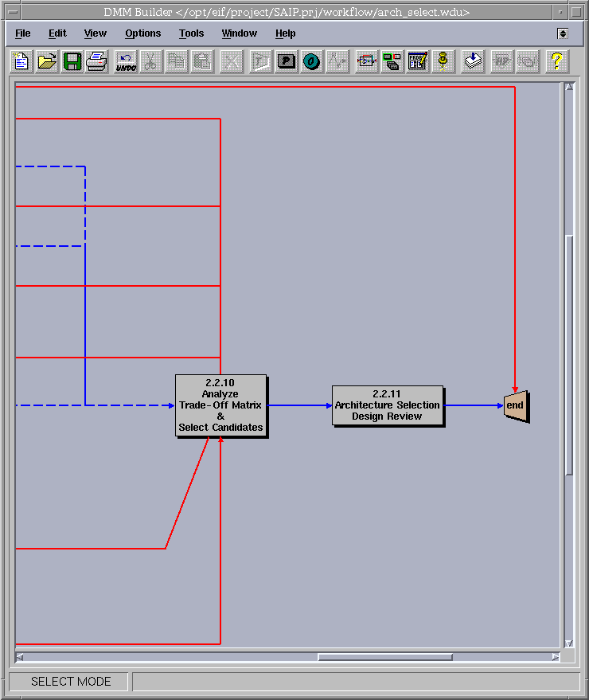Viewport: 589px width, 700px height.
Task: Select the 2.2.11 Architecture Selection Design Review node
Action: point(387,405)
